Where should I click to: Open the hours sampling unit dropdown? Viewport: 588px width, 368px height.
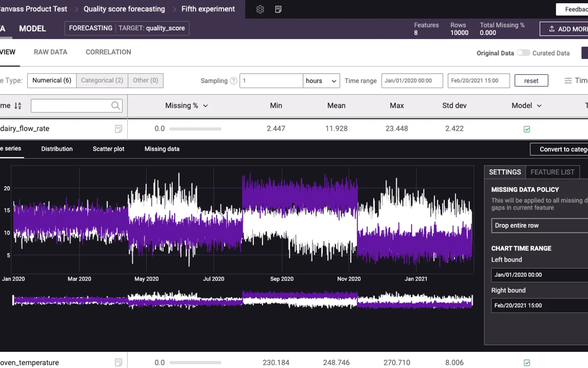pos(321,81)
